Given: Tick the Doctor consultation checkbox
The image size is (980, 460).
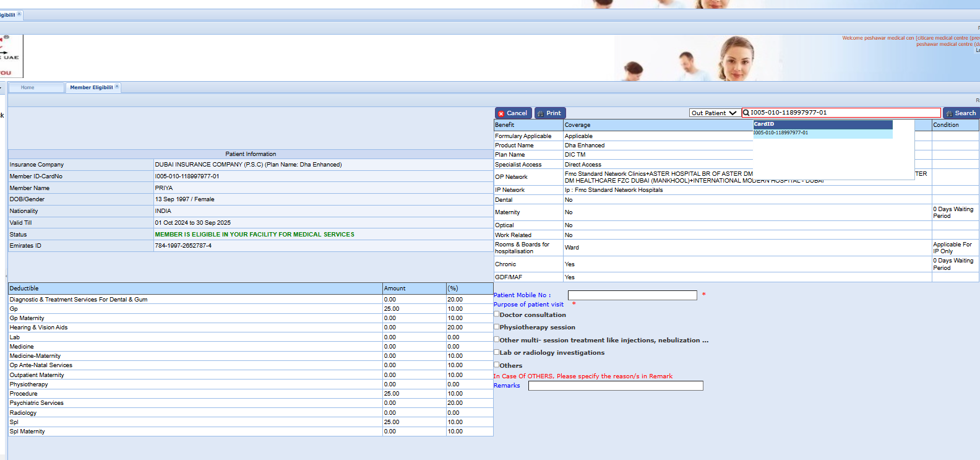Looking at the screenshot, I should pos(496,314).
